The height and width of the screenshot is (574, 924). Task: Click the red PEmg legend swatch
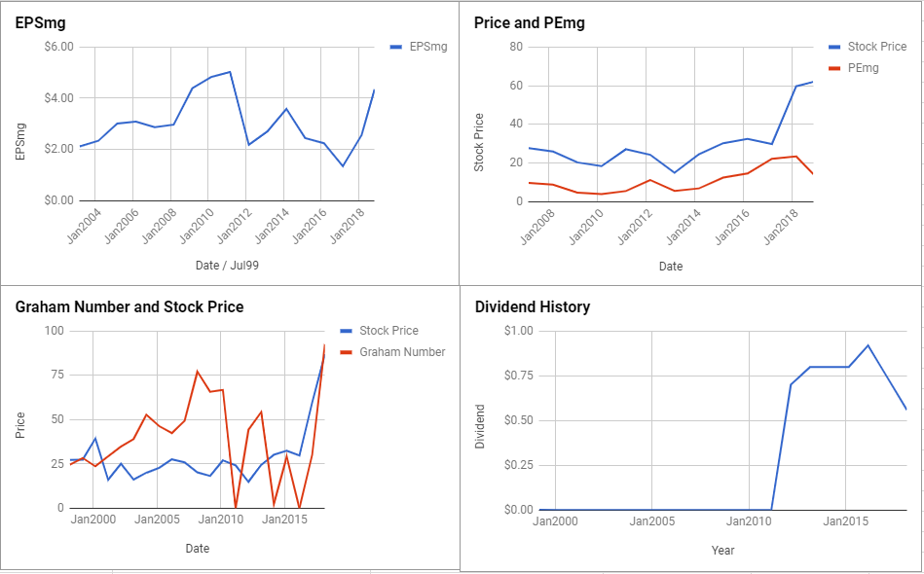833,68
